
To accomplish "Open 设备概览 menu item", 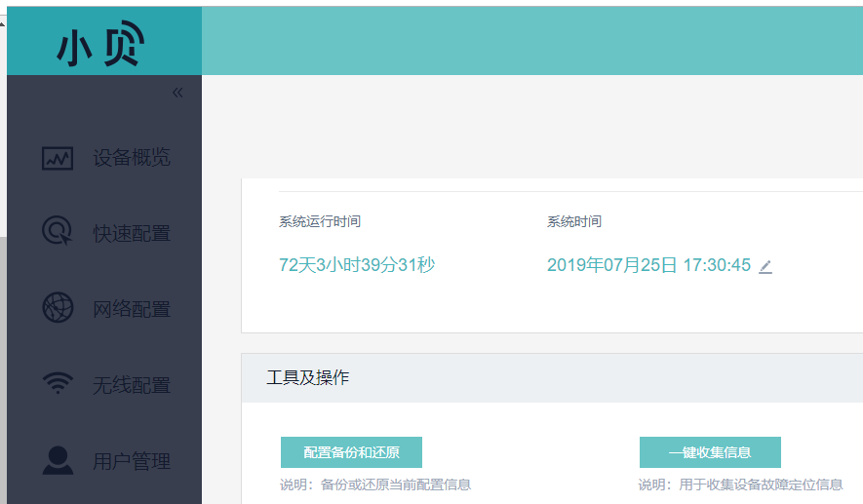I will (132, 158).
